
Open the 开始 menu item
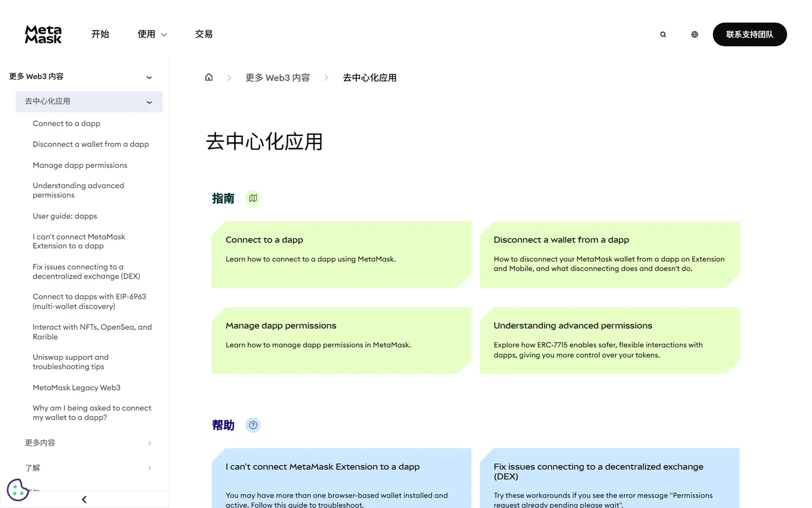[100, 34]
